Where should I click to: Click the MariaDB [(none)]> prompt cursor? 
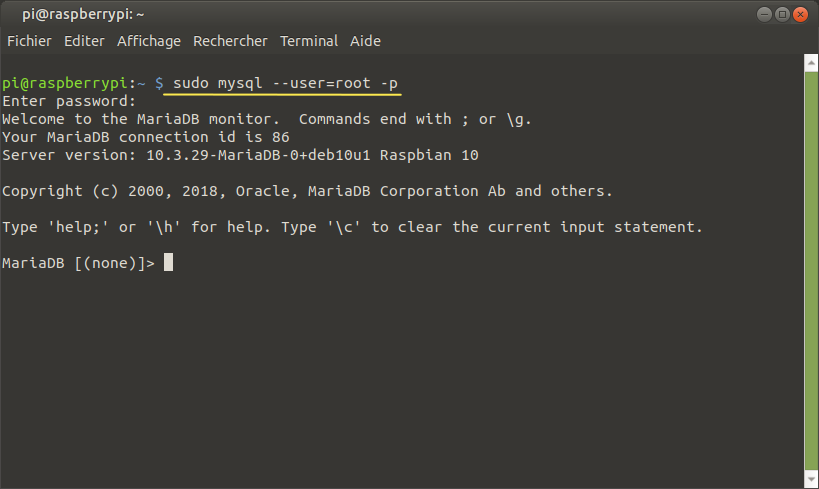pos(168,262)
